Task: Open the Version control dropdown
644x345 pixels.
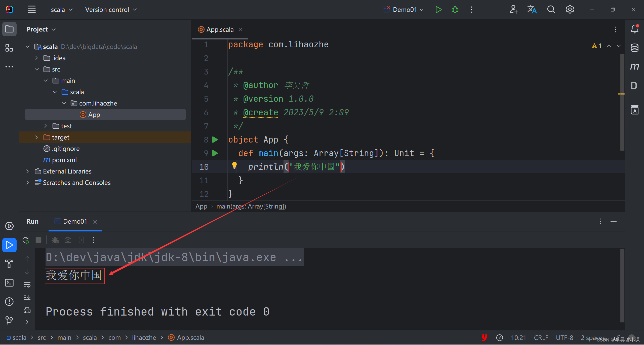Action: (111, 10)
